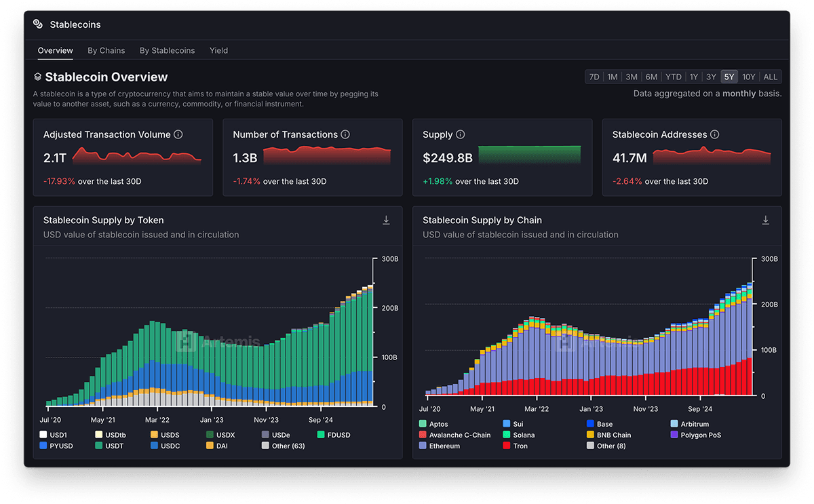Image resolution: width=814 pixels, height=504 pixels.
Task: Click the Number of Transactions sparkline
Action: coord(327,155)
